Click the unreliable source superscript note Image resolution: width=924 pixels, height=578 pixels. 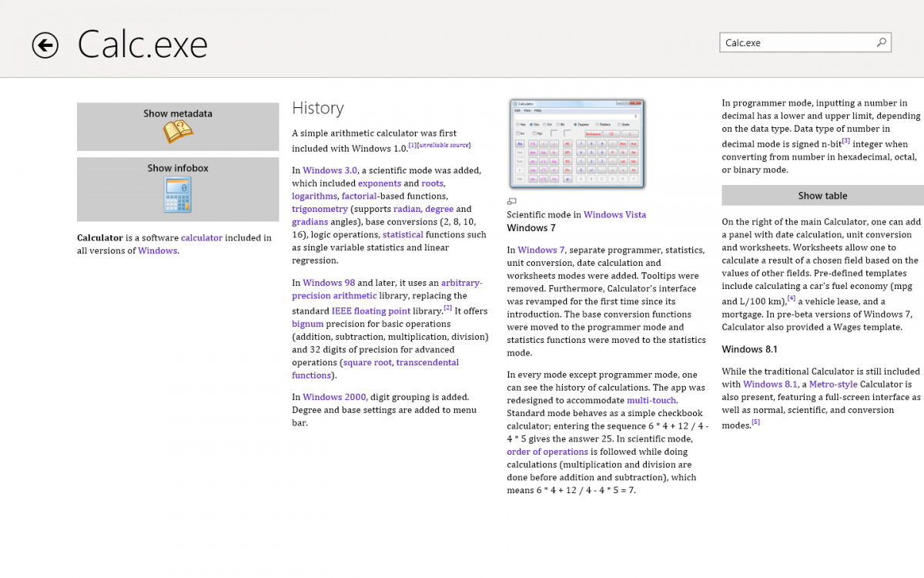coord(444,145)
